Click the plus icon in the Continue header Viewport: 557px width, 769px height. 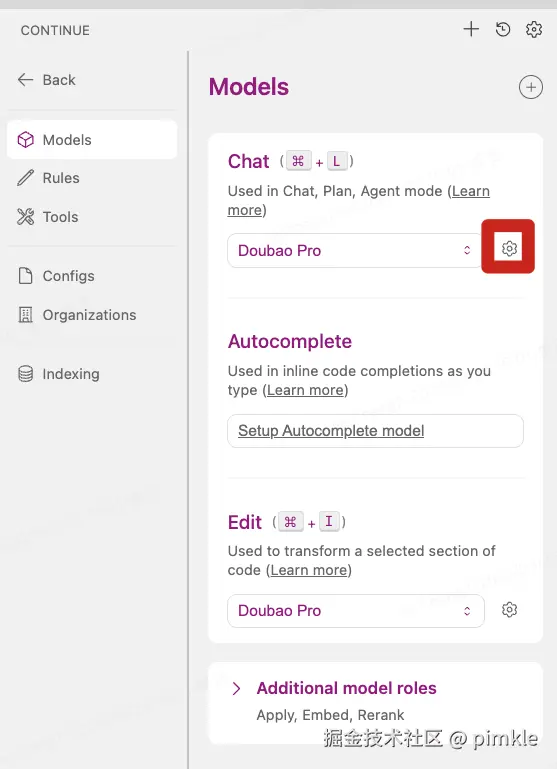[x=471, y=29]
